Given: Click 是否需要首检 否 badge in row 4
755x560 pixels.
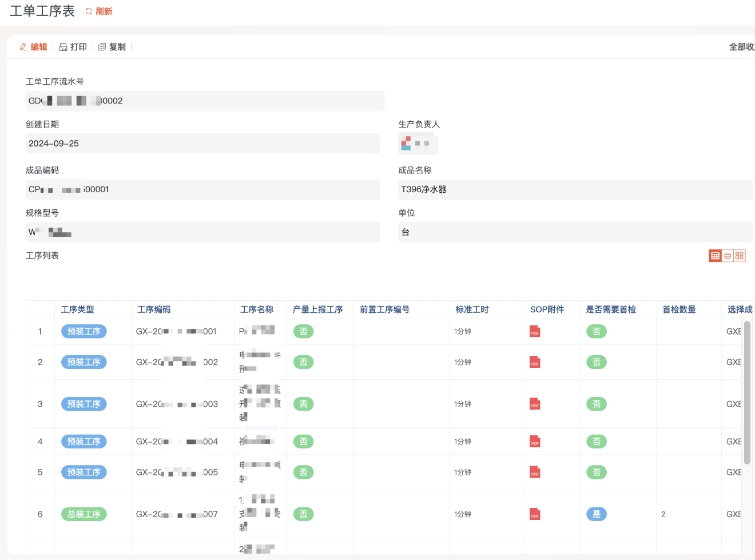Looking at the screenshot, I should coord(597,442).
